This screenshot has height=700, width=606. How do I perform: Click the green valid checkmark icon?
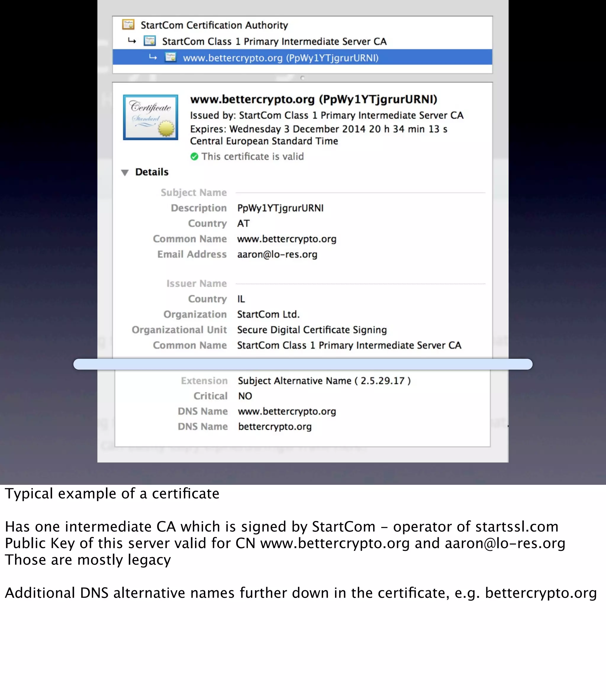point(194,156)
